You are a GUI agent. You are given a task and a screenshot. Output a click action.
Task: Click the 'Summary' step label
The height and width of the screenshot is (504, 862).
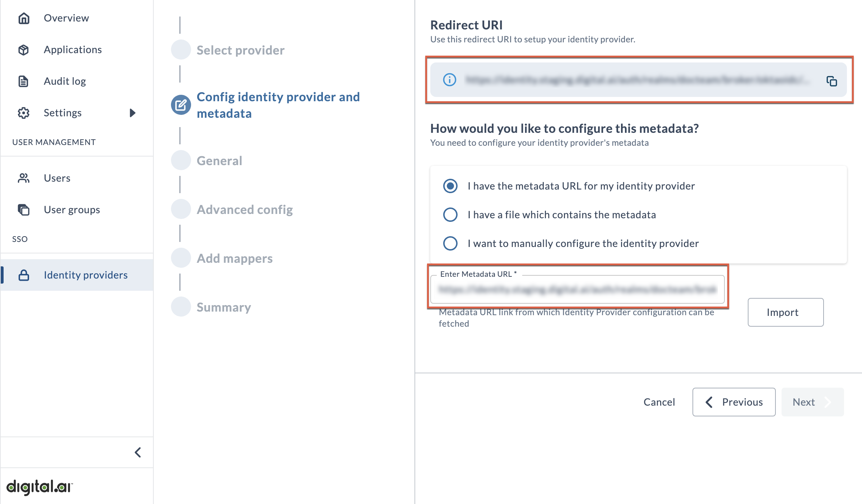(x=224, y=307)
